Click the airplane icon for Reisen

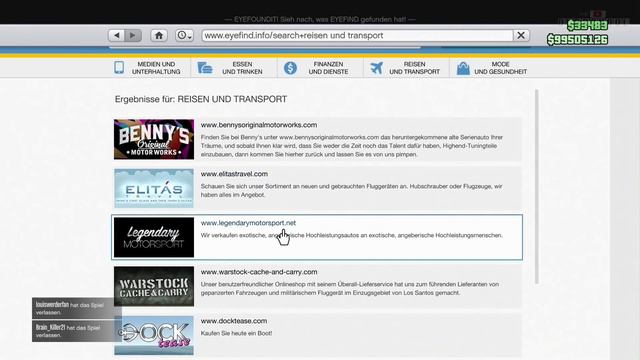click(376, 68)
